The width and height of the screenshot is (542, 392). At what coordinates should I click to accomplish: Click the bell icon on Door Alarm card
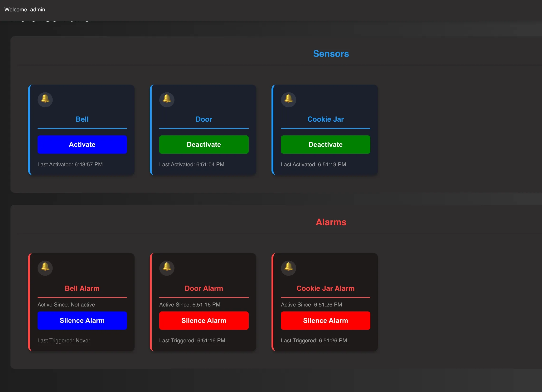coord(167,268)
